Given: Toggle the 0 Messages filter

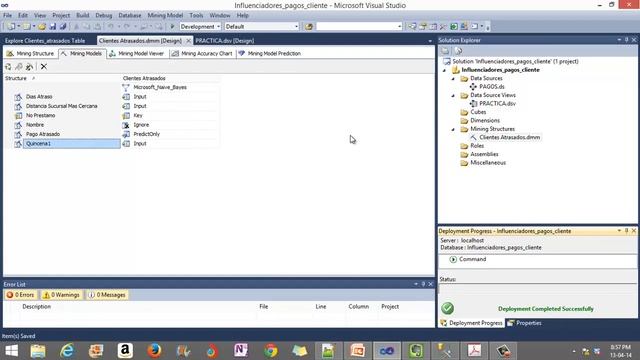Looking at the screenshot, I should tap(107, 295).
